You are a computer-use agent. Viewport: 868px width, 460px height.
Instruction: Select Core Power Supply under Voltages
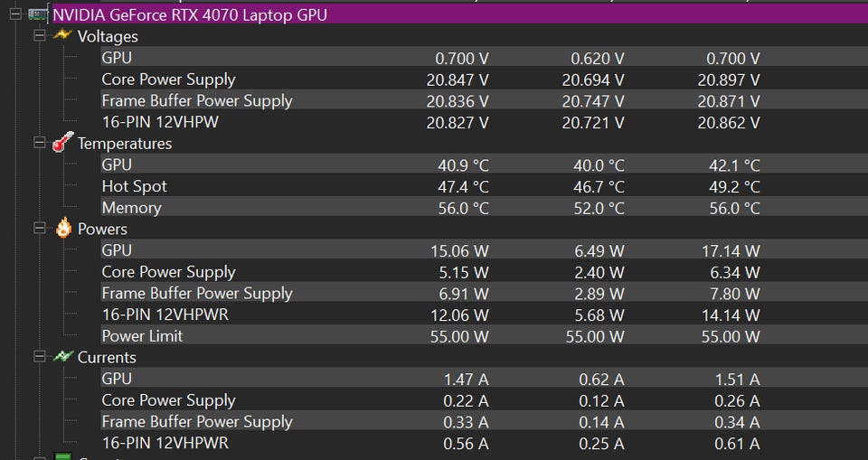(485, 80)
